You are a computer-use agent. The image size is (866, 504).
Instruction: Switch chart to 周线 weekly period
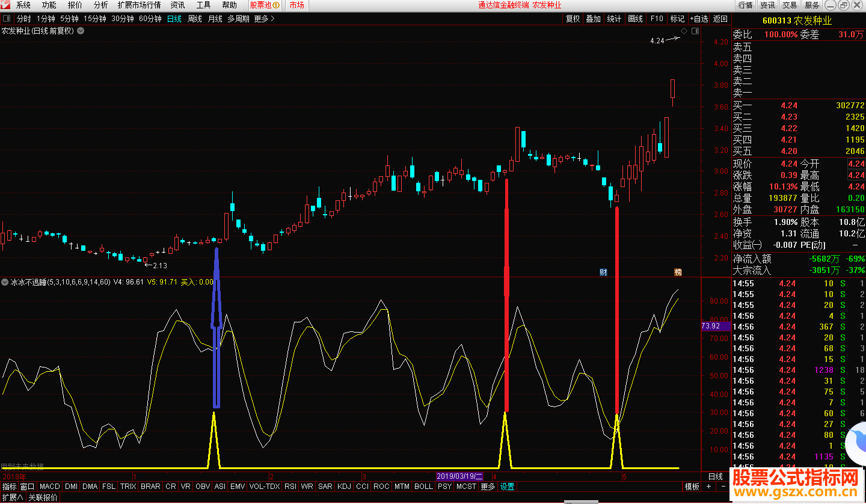[x=195, y=19]
